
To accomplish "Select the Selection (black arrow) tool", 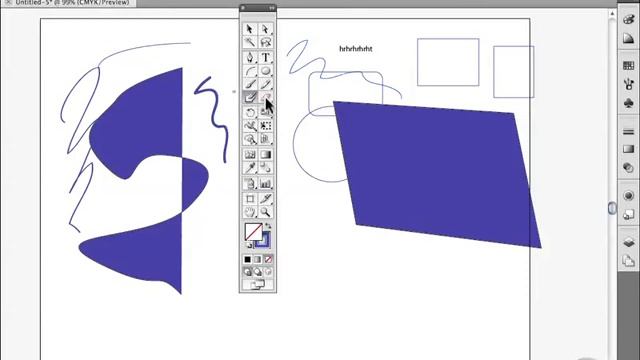I will pos(250,29).
